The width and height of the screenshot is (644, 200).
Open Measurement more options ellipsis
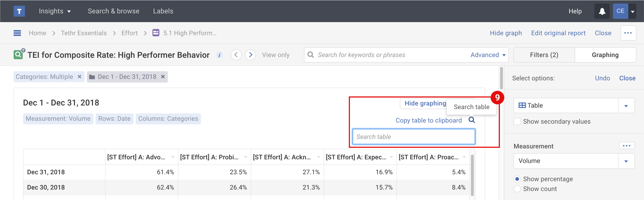click(626, 146)
